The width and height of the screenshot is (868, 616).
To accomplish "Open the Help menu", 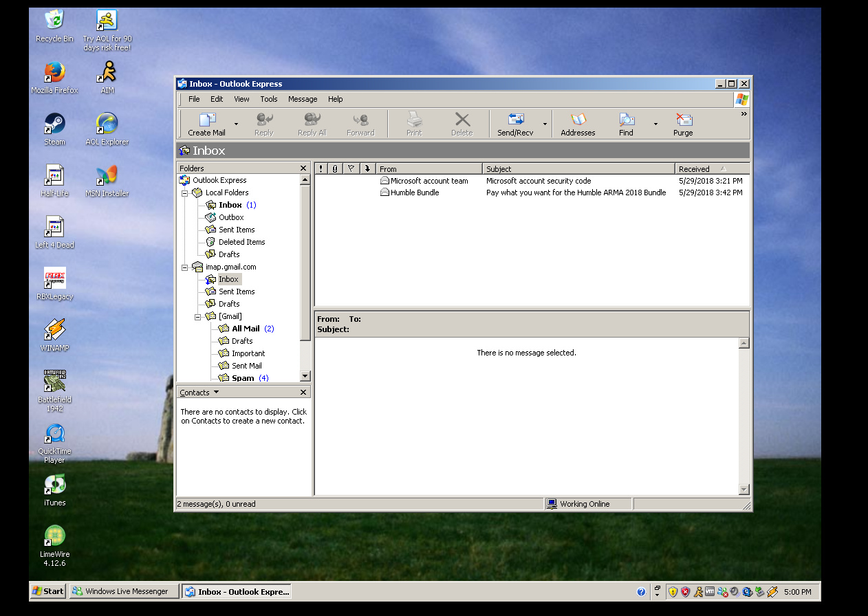I will click(336, 99).
